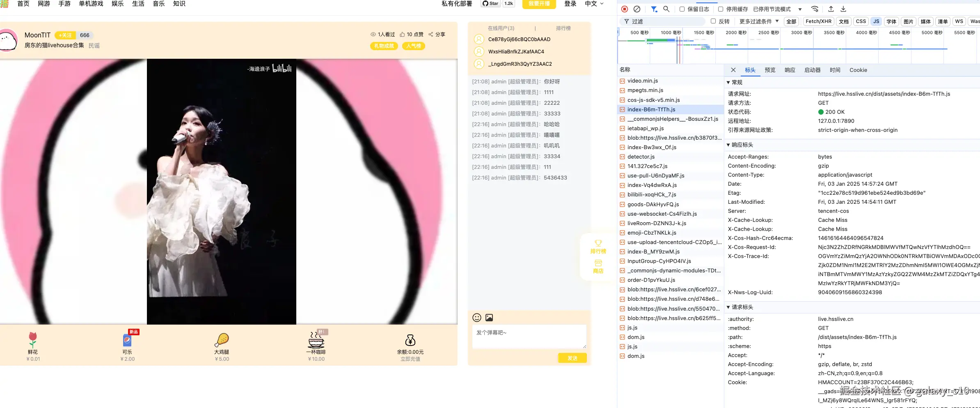Enable the 停用缓存 checkbox
The height and width of the screenshot is (408, 980).
coord(721,9)
